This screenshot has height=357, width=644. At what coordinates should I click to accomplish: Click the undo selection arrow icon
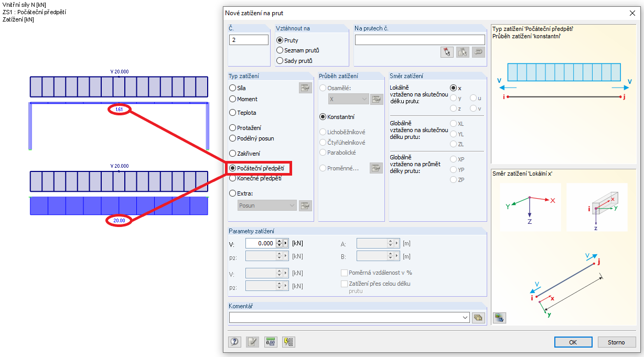tap(478, 52)
